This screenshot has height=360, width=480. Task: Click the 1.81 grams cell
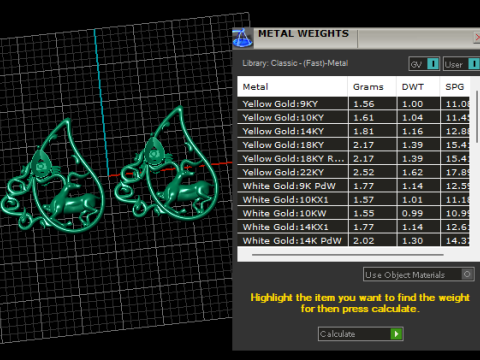pos(372,131)
